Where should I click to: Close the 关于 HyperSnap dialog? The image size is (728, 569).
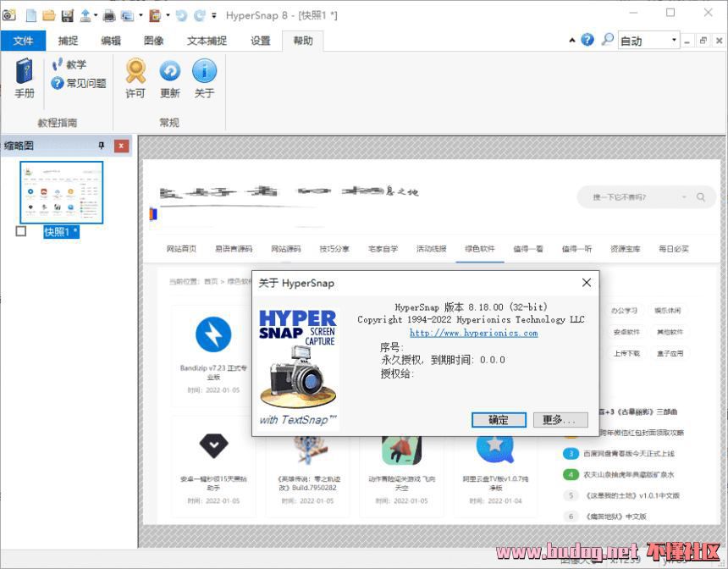tap(587, 283)
